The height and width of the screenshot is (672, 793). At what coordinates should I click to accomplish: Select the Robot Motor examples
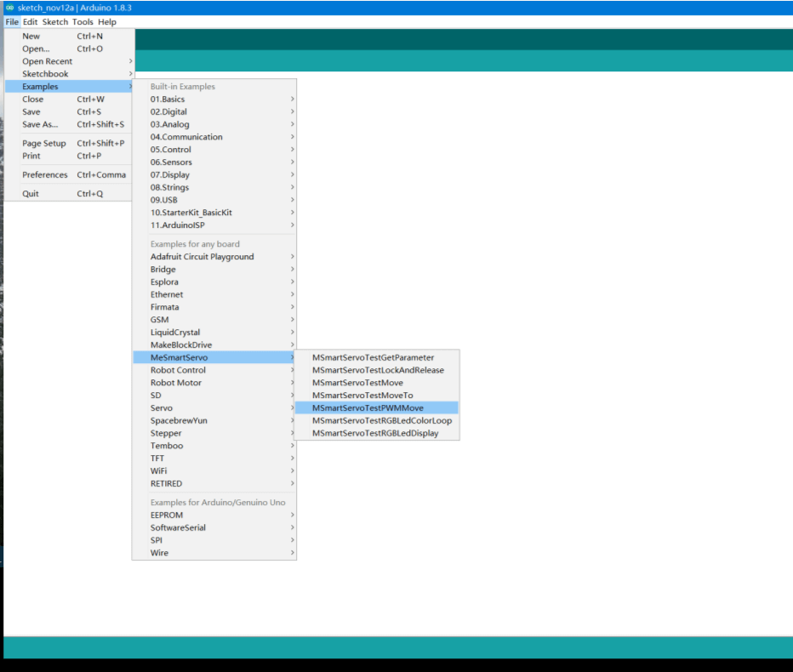(214, 383)
